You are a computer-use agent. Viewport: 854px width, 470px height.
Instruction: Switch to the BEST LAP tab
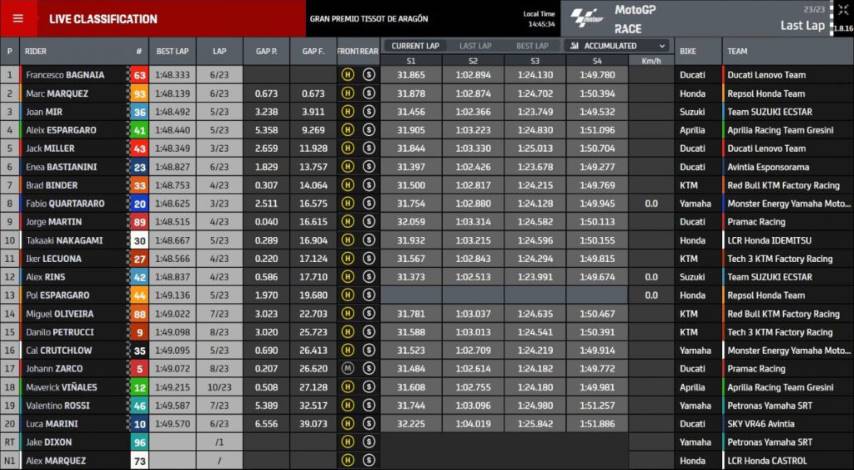point(532,46)
